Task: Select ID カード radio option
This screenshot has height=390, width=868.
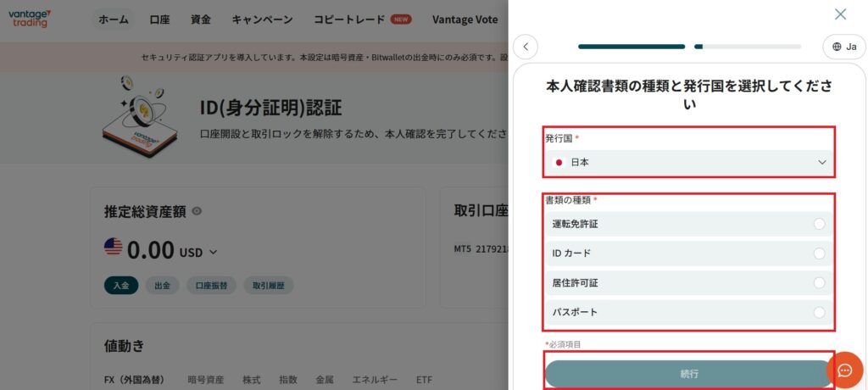Action: point(688,253)
